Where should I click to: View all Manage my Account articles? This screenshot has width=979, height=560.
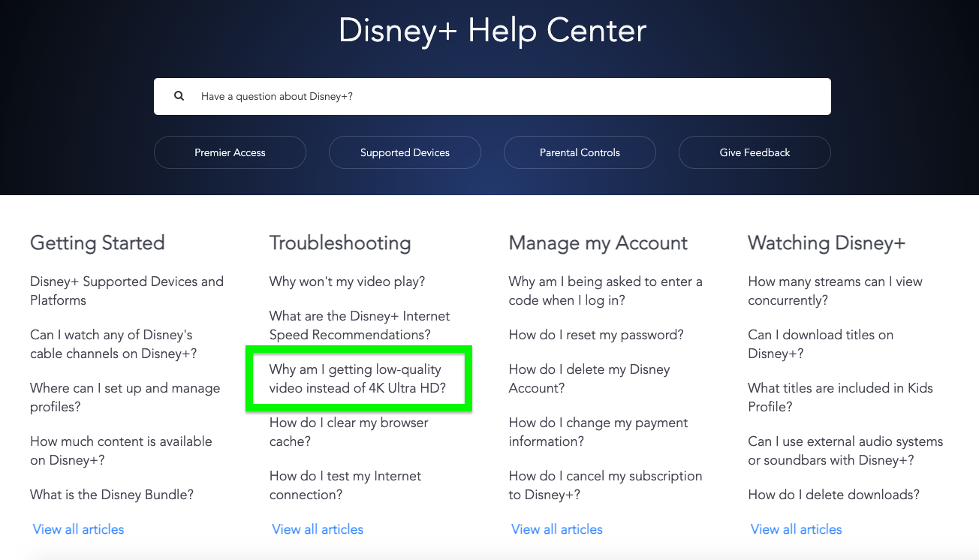tap(556, 529)
